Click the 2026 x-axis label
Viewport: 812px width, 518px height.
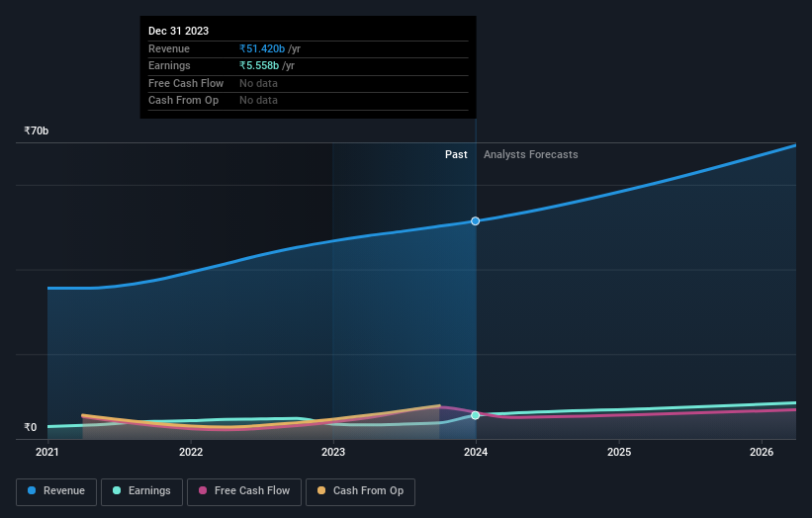(x=762, y=453)
